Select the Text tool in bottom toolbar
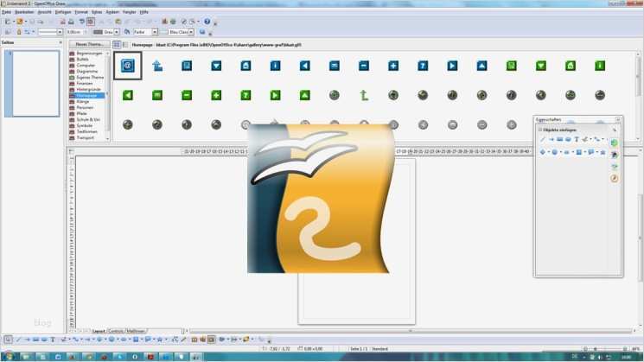Screen dimensions: 644x362 53,340
